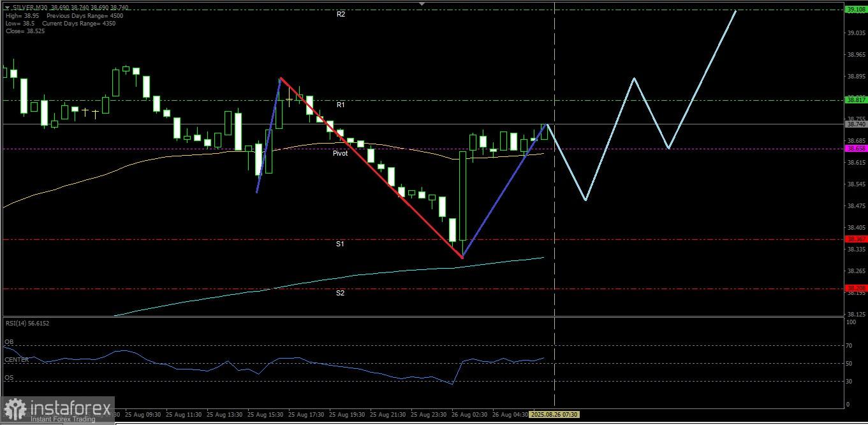
Task: Click the RSI scale value 70
Action: 849,345
